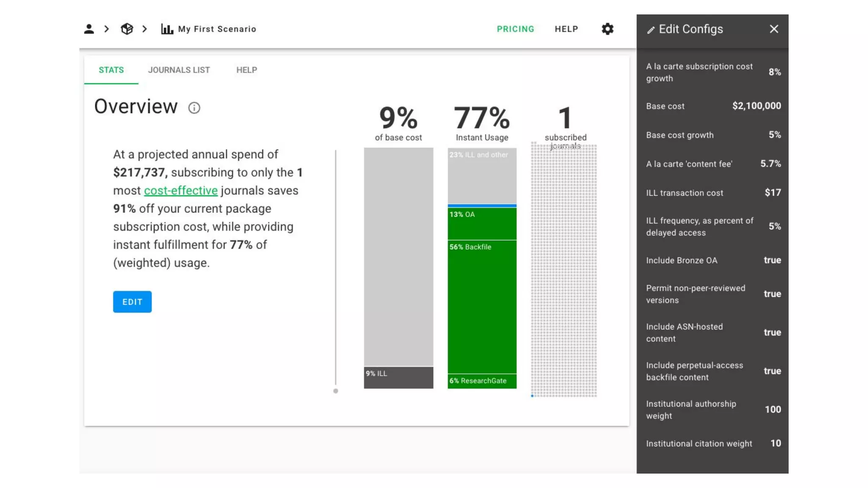The height and width of the screenshot is (488, 868).
Task: Toggle Include ASN-hosted content setting
Action: (772, 332)
